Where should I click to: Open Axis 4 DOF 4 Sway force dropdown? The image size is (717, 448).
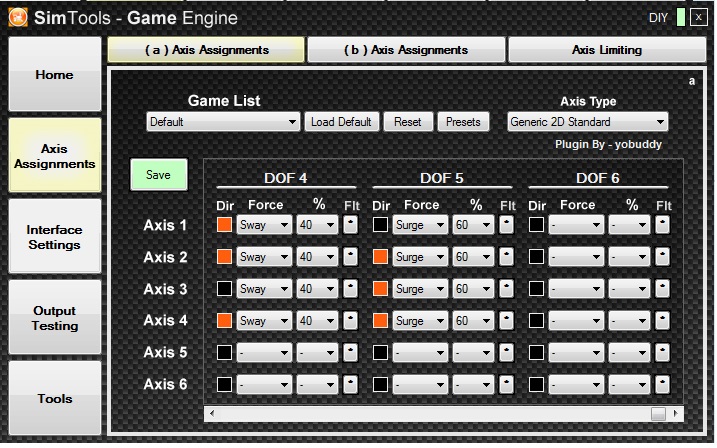point(264,320)
